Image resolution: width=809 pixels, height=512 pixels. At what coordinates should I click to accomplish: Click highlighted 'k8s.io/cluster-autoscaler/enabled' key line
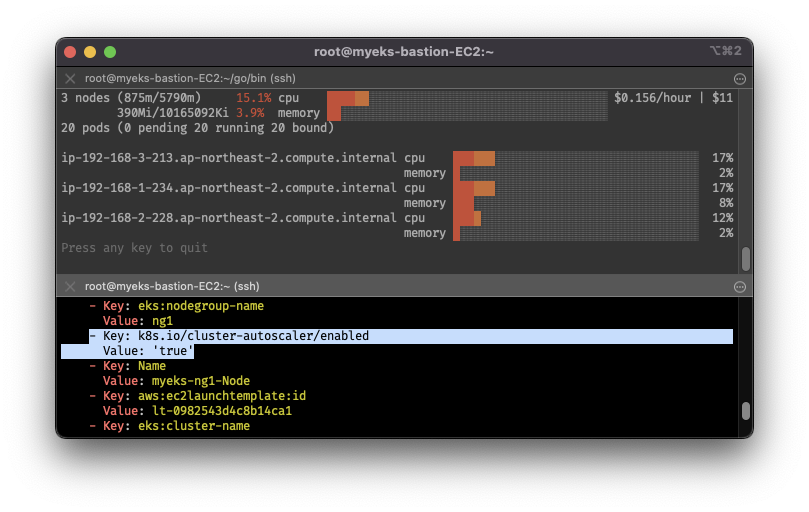(x=411, y=336)
